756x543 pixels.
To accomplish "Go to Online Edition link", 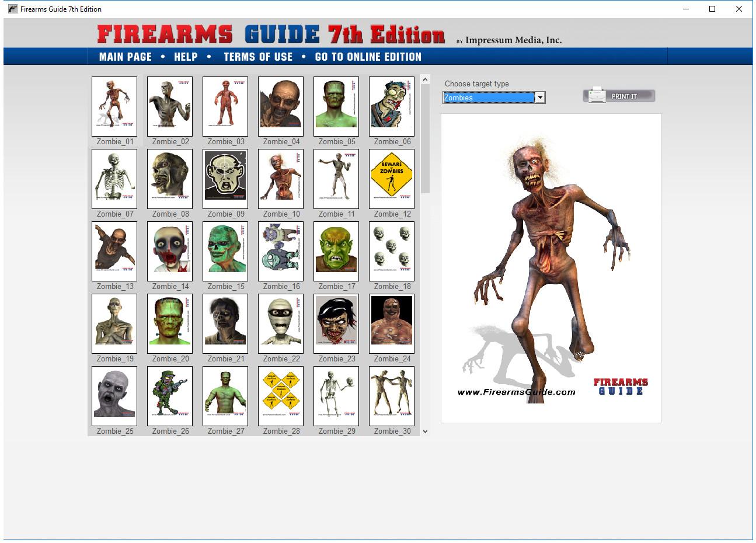I will tap(368, 57).
